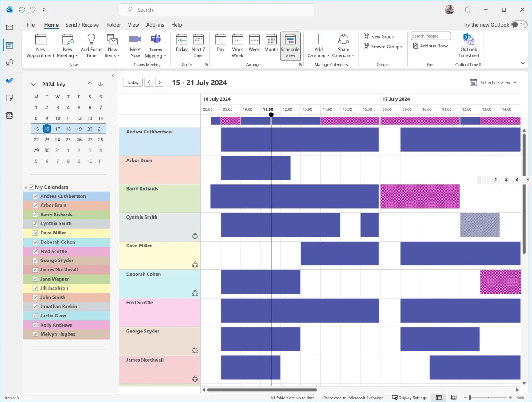Add Focus Time from ribbon
Viewport: 532px width, 402px height.
(91, 46)
